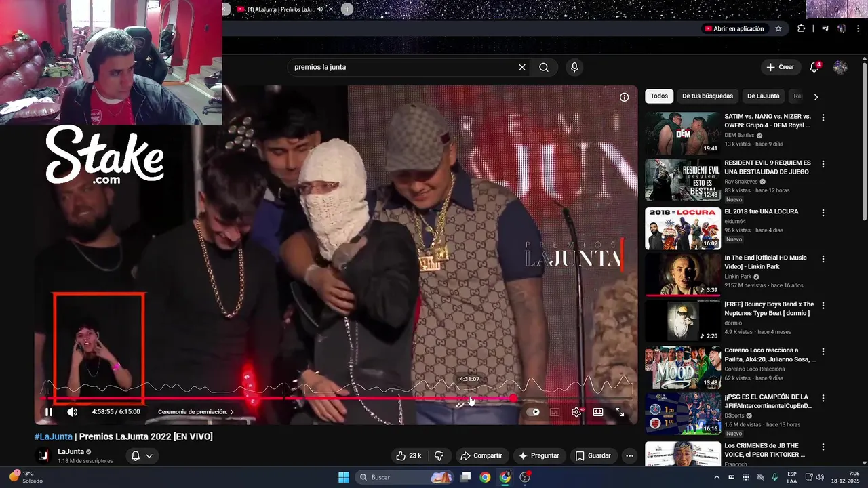Screen dimensions: 868x488
Task: Open the Coreano Loco reacciona video
Action: point(683,368)
